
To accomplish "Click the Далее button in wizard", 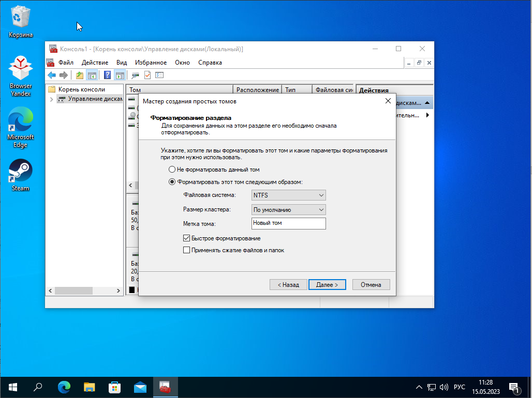I will pos(327,285).
